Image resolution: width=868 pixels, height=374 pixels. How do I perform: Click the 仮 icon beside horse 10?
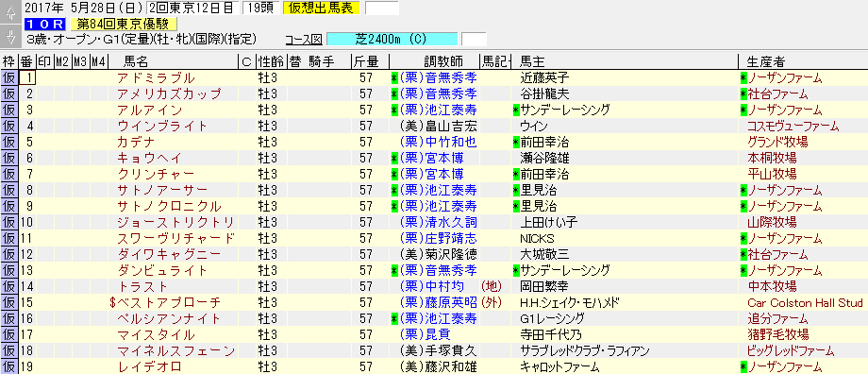point(8,222)
